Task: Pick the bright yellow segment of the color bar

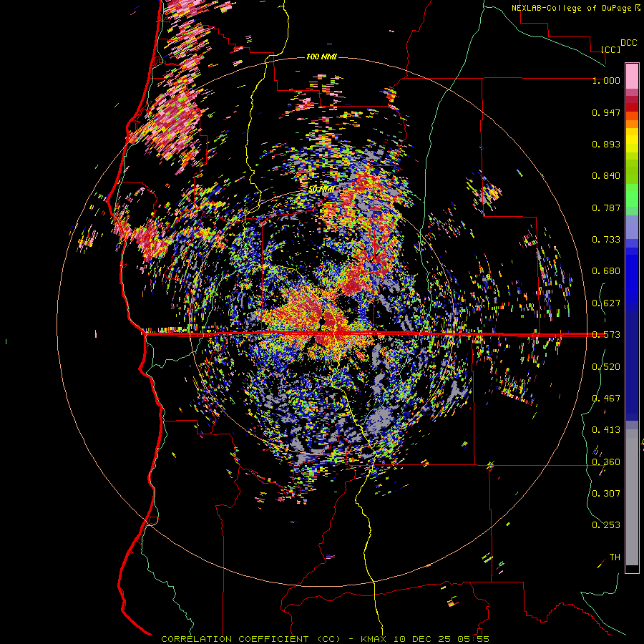Action: pyautogui.click(x=632, y=141)
